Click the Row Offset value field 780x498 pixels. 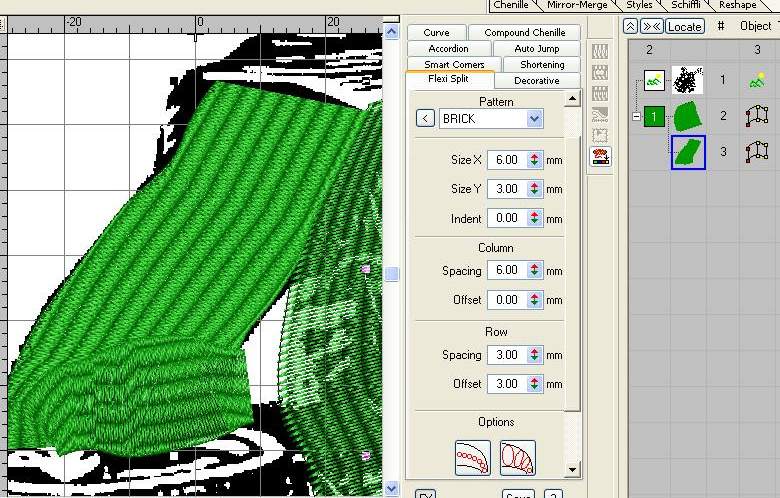(x=507, y=384)
